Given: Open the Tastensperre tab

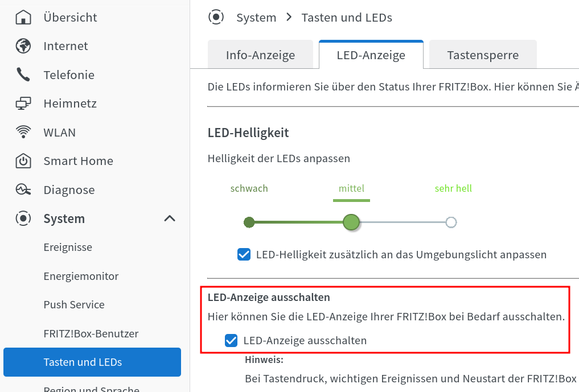Looking at the screenshot, I should (x=483, y=55).
